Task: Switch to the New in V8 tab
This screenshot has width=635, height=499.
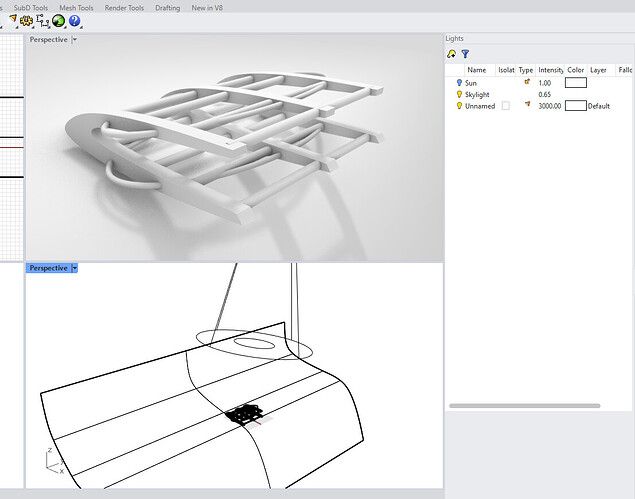Action: [207, 8]
